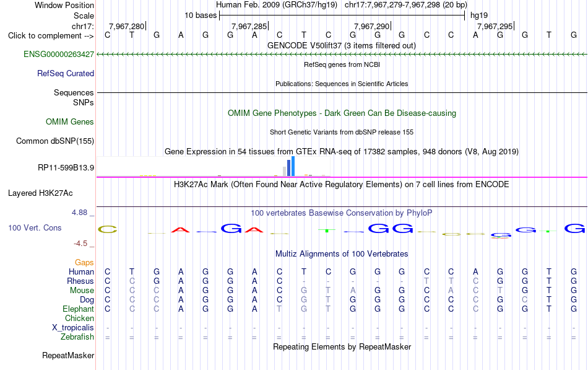The image size is (588, 370).
Task: Click the Rhesus alignment row label
Action: click(80, 281)
